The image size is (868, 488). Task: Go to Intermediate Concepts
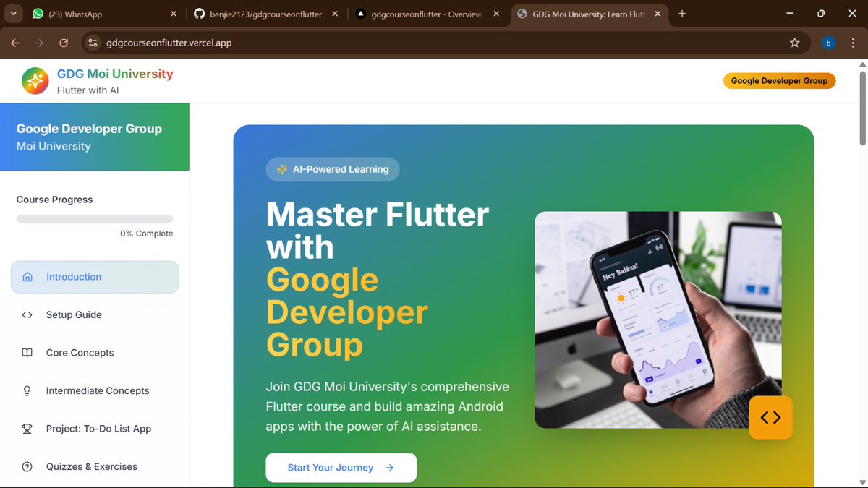pyautogui.click(x=95, y=390)
